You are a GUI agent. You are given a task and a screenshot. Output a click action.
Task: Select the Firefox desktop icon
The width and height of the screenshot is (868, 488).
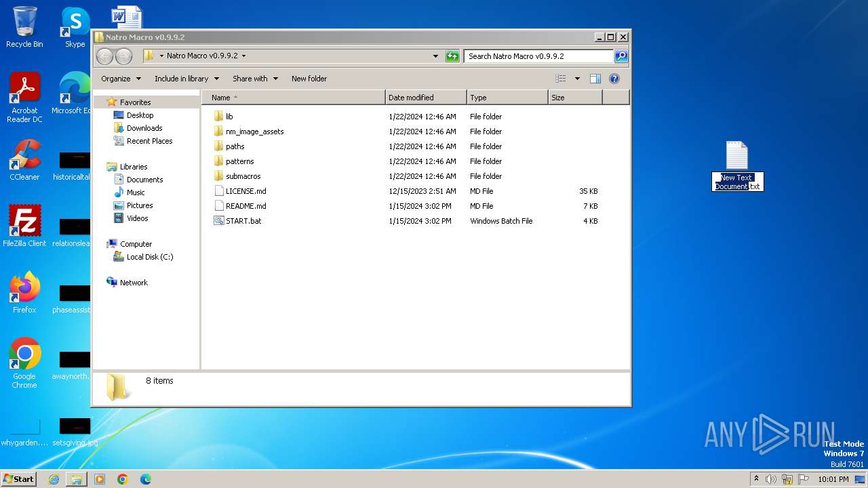pos(24,293)
